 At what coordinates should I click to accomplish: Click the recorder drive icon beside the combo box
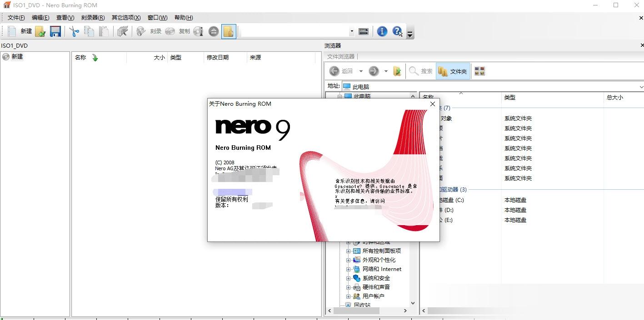pyautogui.click(x=363, y=31)
